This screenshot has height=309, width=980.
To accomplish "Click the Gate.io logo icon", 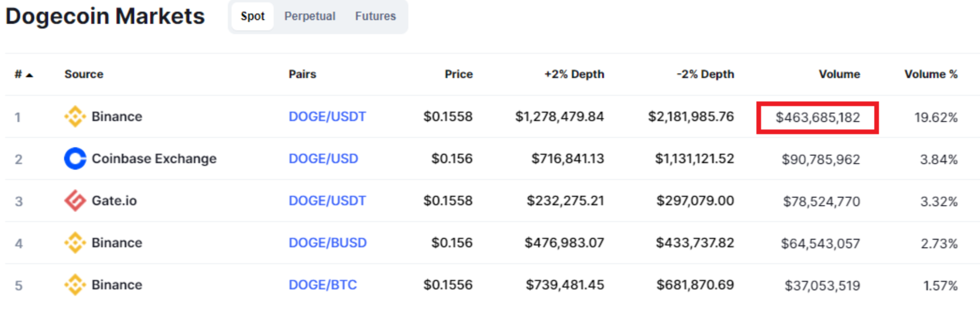I will [x=75, y=201].
